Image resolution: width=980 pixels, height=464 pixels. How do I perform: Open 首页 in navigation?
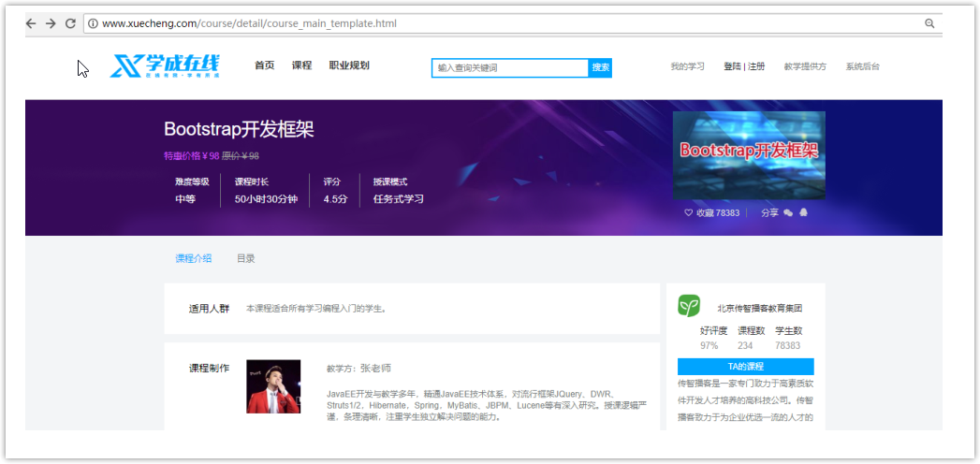tap(264, 65)
